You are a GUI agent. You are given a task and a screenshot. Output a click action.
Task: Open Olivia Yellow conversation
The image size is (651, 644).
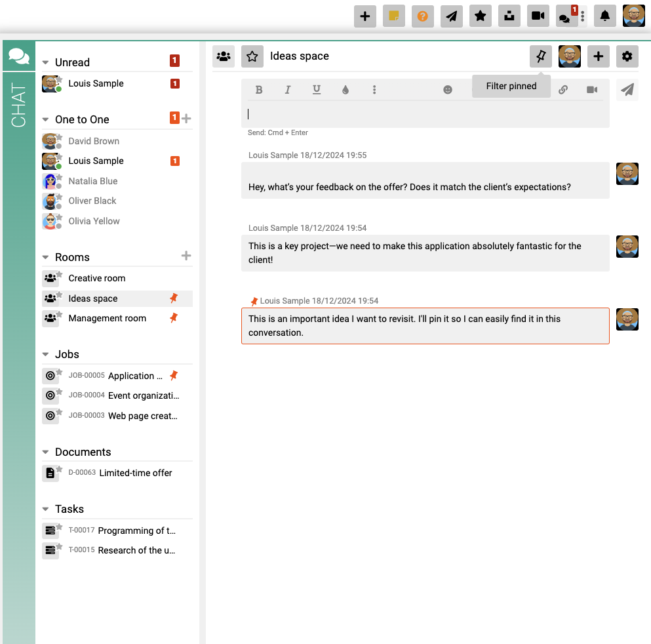117,221
